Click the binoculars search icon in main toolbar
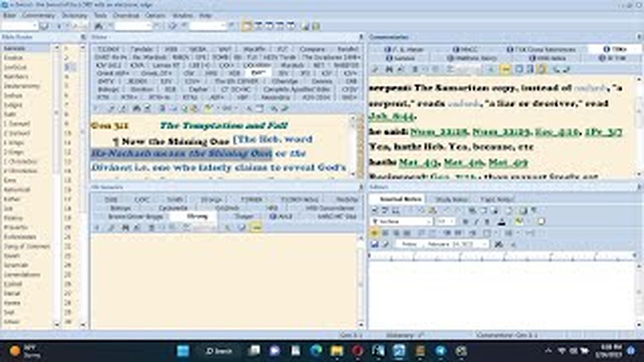This screenshot has height=362, width=644. [99, 26]
